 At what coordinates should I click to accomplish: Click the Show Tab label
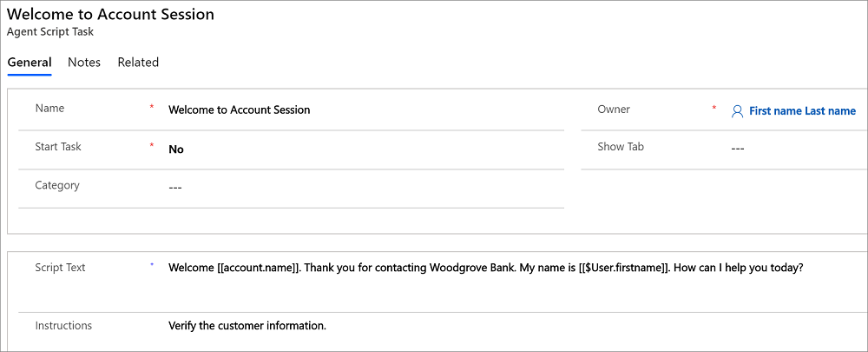621,146
